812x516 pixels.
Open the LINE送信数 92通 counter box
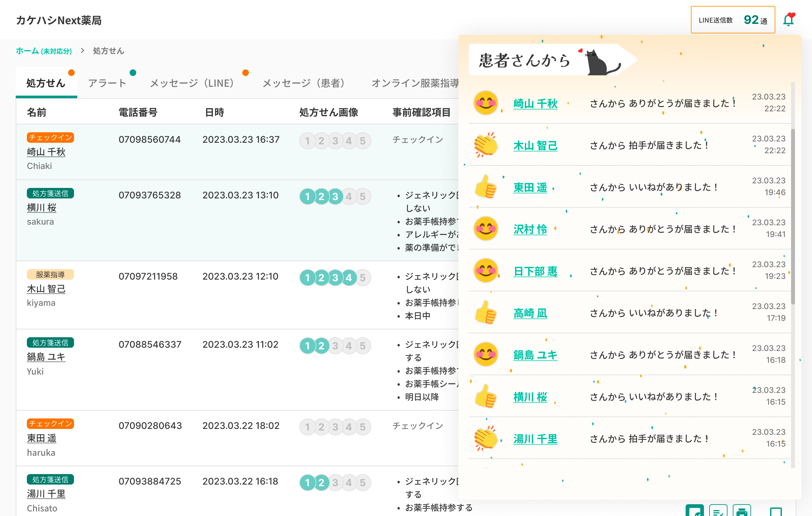pyautogui.click(x=732, y=20)
